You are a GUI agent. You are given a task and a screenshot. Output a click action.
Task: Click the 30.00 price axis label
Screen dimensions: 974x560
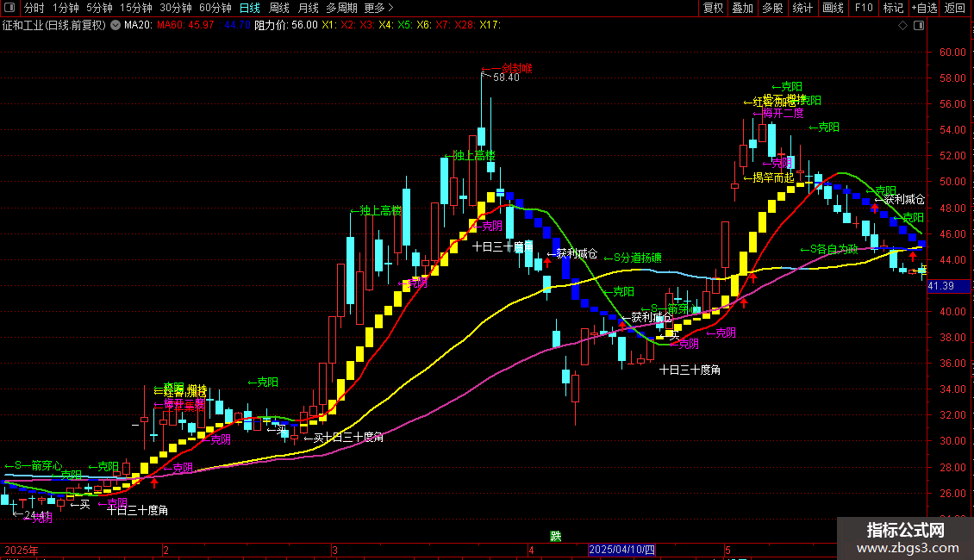[x=952, y=441]
